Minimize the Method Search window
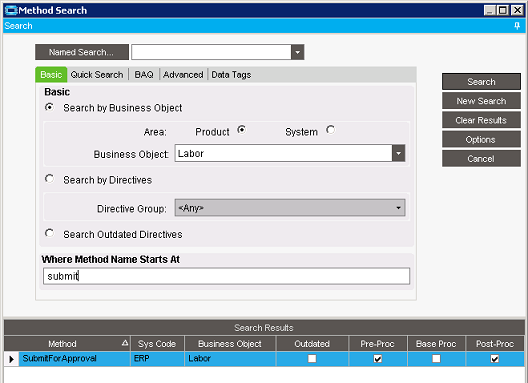The image size is (528, 383). (490, 10)
